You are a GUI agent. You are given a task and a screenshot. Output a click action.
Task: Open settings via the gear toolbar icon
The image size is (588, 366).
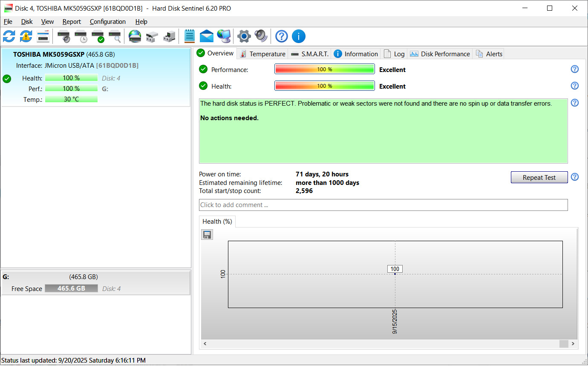coord(244,36)
